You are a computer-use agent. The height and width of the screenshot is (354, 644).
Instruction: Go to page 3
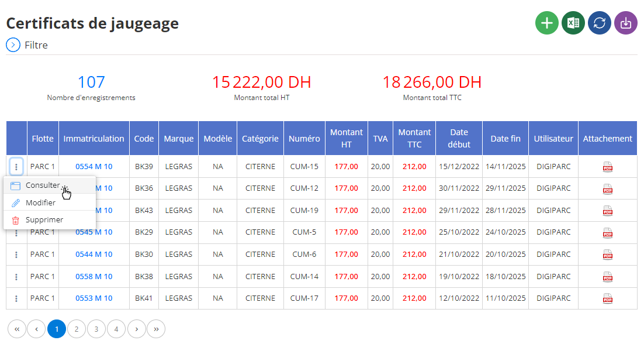coord(96,329)
